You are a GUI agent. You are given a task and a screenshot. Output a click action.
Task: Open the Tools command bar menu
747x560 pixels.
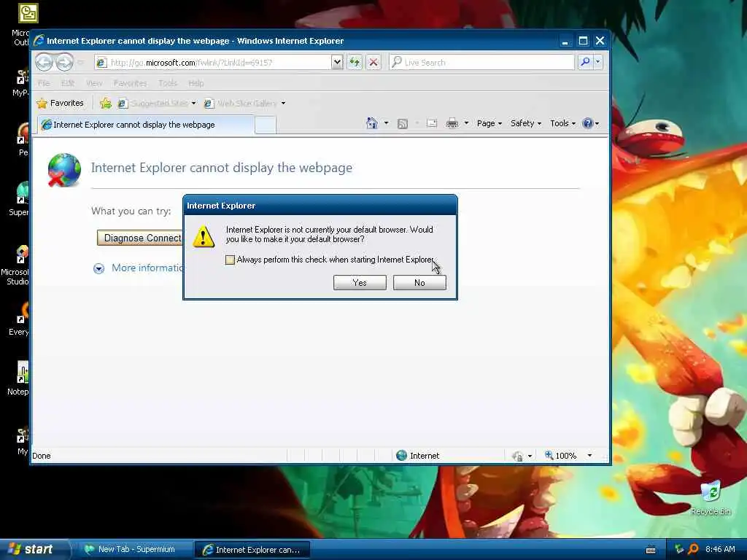click(562, 123)
